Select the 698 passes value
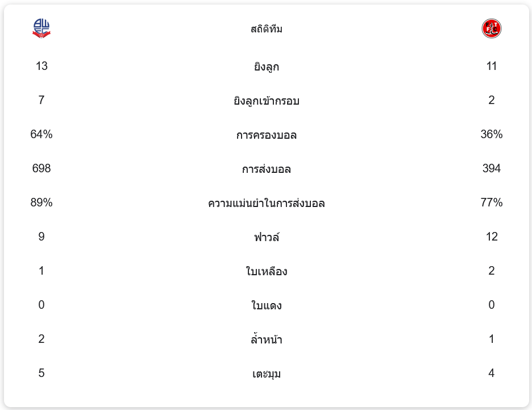The image size is (532, 410). [41, 168]
